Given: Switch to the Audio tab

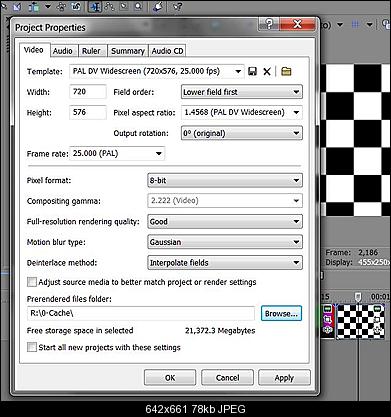Looking at the screenshot, I should coord(63,51).
